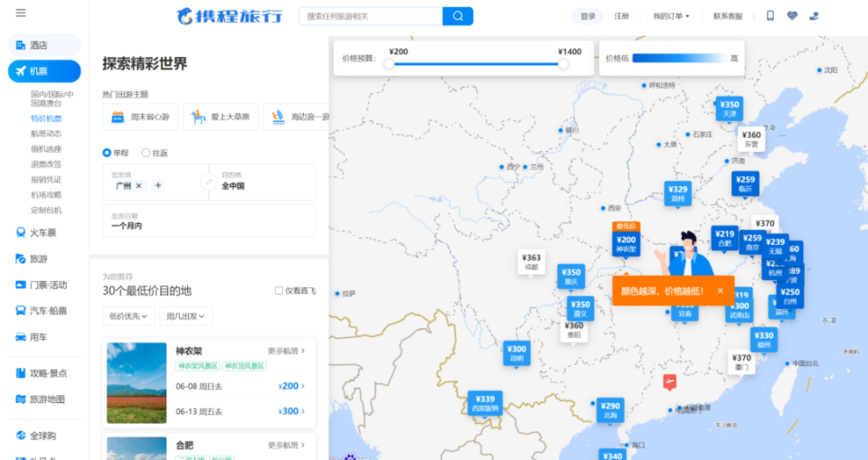Open the 酒店 sidebar item
The image size is (868, 460).
[44, 45]
